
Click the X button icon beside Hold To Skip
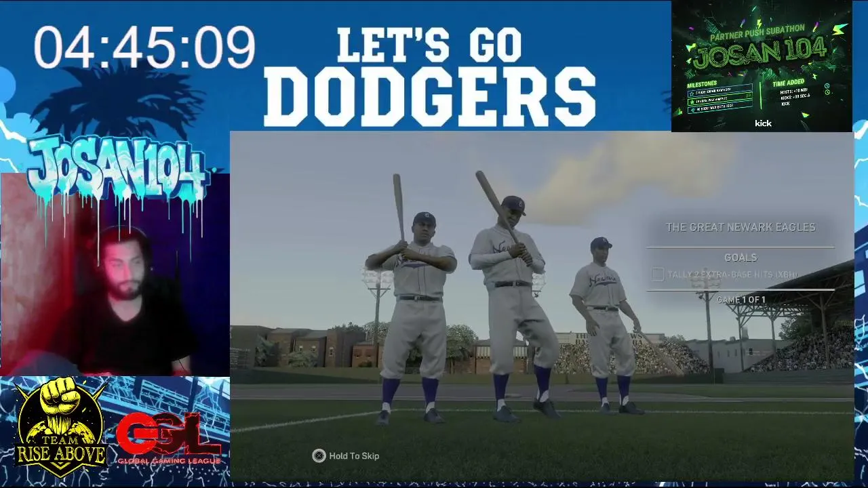tap(319, 456)
